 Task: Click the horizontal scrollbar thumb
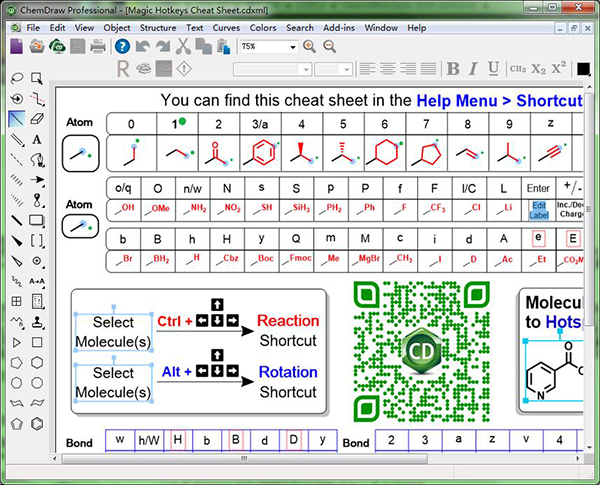(245, 458)
